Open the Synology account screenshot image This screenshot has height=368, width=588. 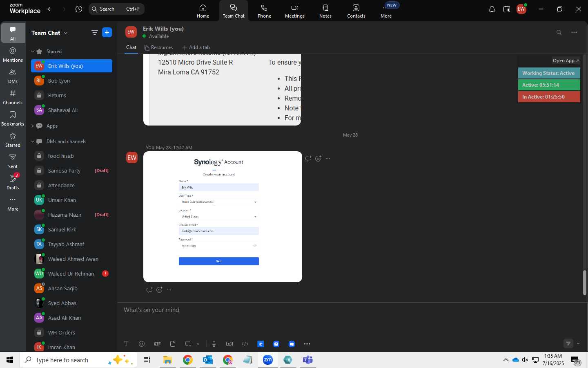(223, 217)
